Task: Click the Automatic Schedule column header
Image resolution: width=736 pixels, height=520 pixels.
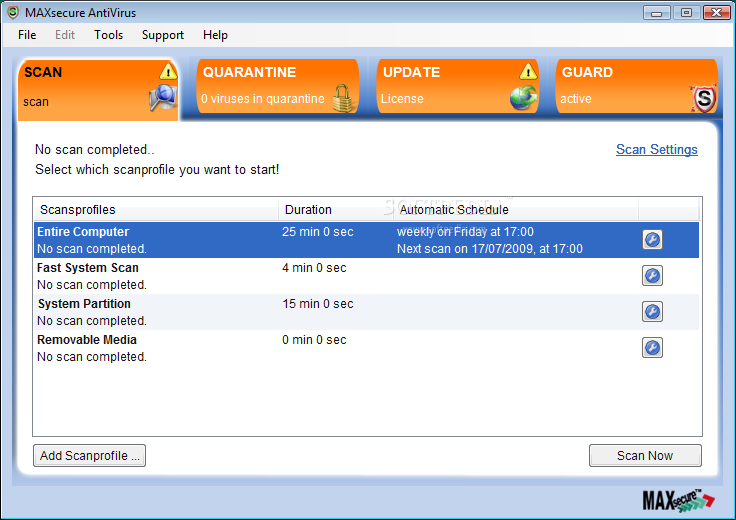Action: (515, 209)
